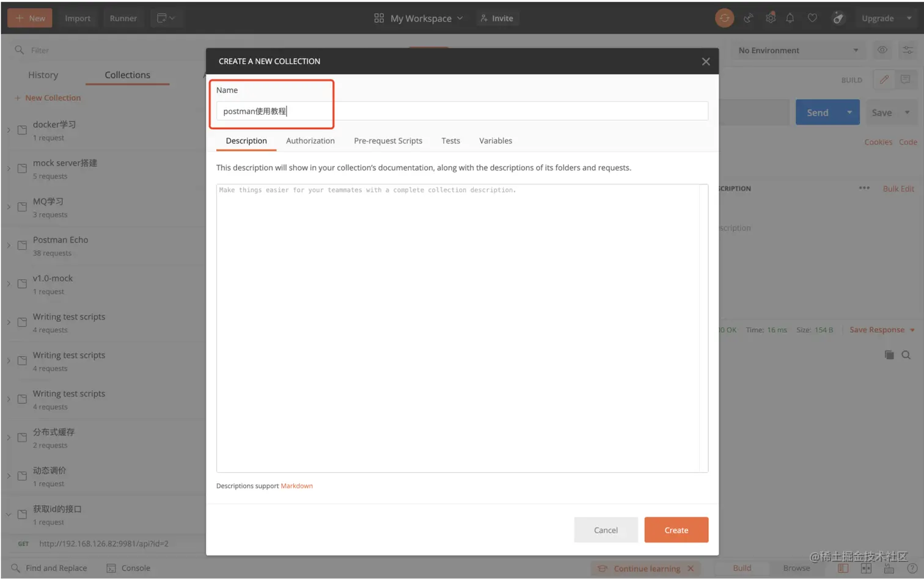Click the Postman Echo collection folder icon
The image size is (924, 579).
(22, 246)
